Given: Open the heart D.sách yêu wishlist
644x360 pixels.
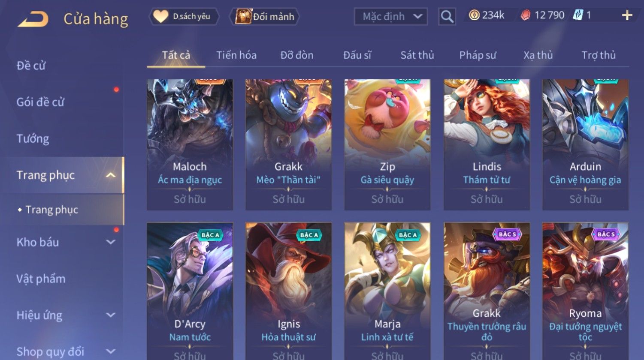Looking at the screenshot, I should point(184,17).
